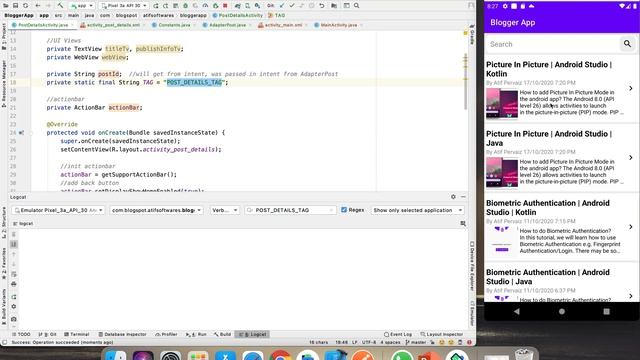The height and width of the screenshot is (360, 640).
Task: Open the Profiler tool window
Action: (x=166, y=334)
